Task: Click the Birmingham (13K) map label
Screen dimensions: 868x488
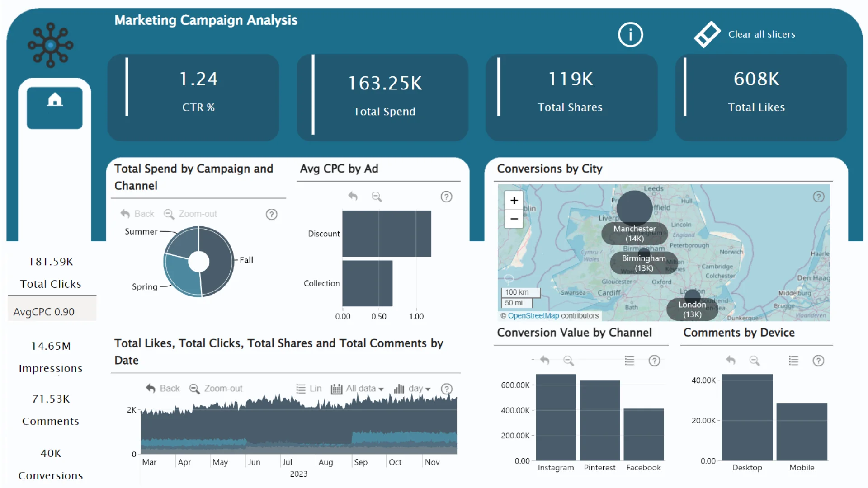Action: [643, 263]
